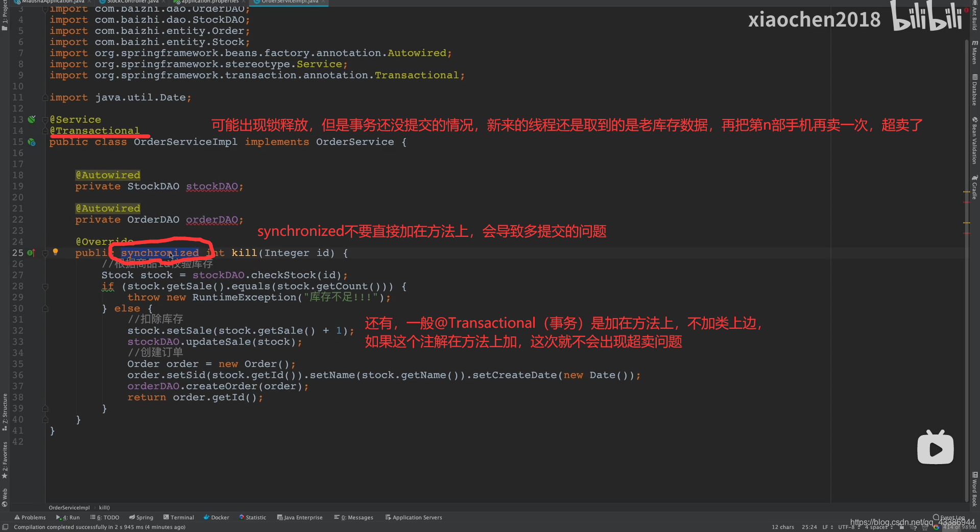
Task: Open the Maven side panel
Action: coord(974,53)
